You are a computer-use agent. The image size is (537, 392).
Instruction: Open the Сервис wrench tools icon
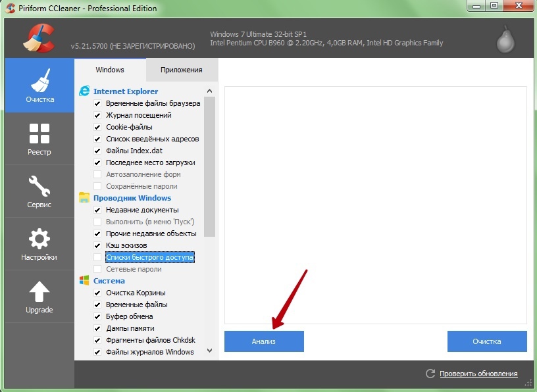point(39,186)
